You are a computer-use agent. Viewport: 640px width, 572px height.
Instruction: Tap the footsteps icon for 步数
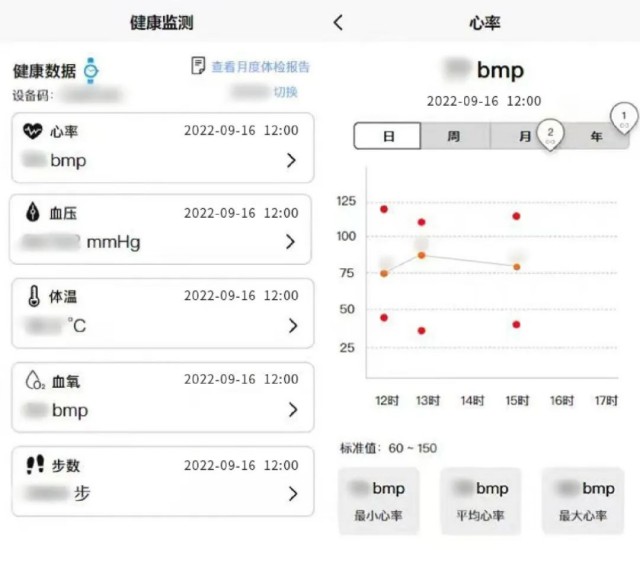coord(34,465)
